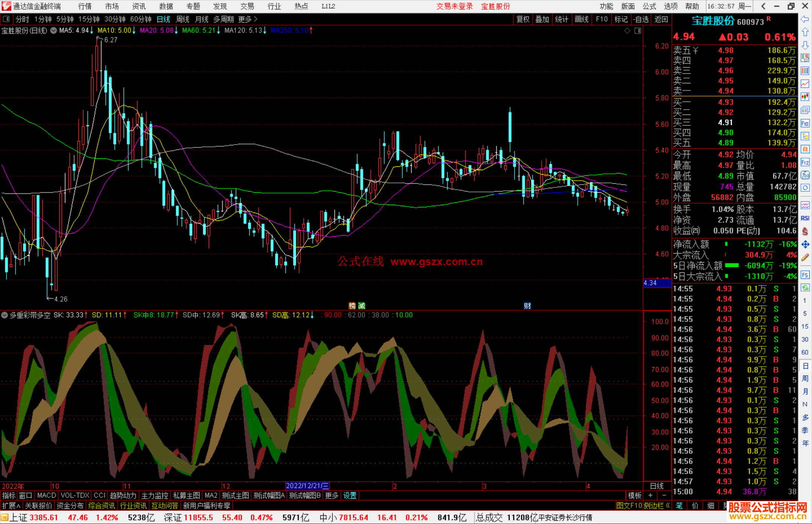Toggle the small square panel icon at chart top-right
Image resolution: width=812 pixels, height=524 pixels.
point(638,31)
